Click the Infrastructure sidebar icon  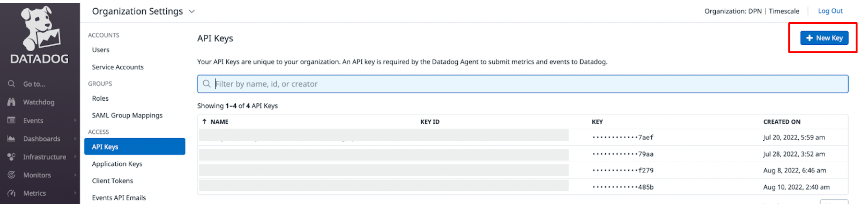(11, 157)
